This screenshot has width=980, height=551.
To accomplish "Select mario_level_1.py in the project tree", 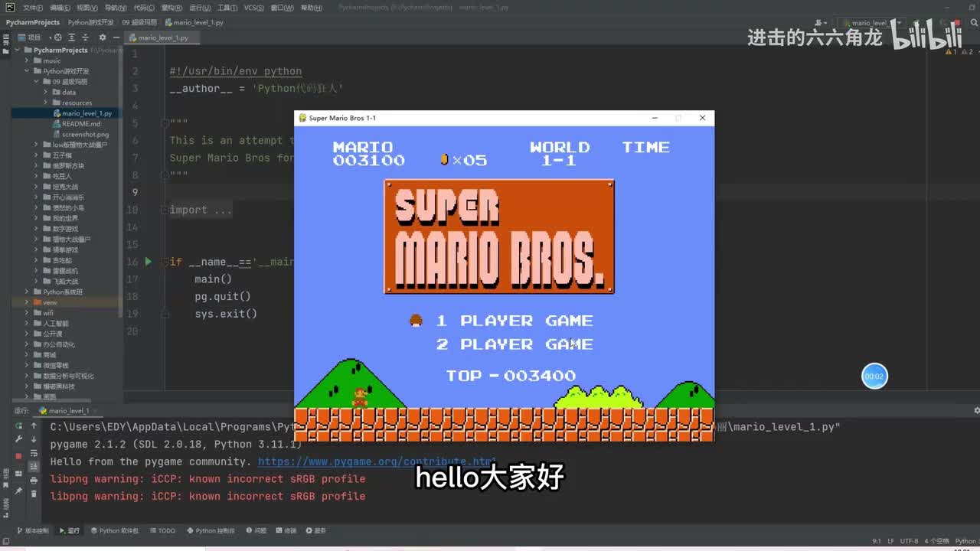I will point(87,113).
